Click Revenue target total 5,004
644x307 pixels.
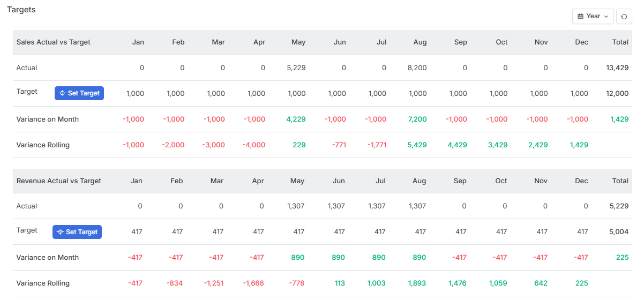pyautogui.click(x=619, y=232)
